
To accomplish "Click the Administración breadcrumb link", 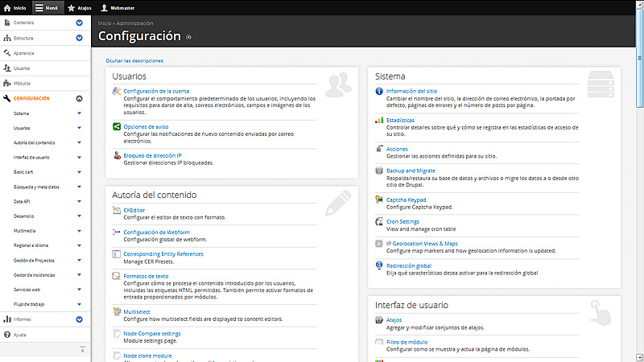I will (134, 23).
